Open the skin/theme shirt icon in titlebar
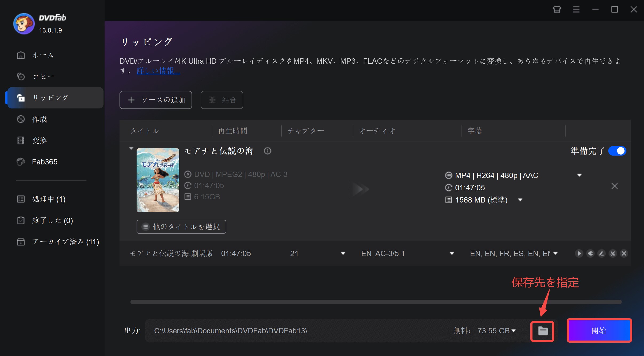This screenshot has width=644, height=356. click(x=557, y=10)
